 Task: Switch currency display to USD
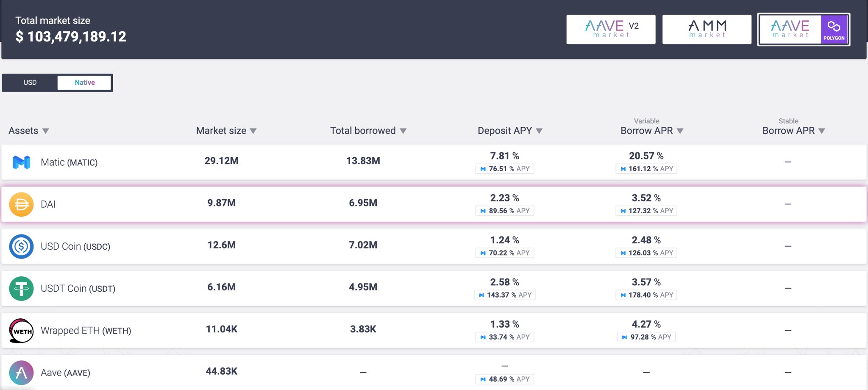(x=30, y=83)
